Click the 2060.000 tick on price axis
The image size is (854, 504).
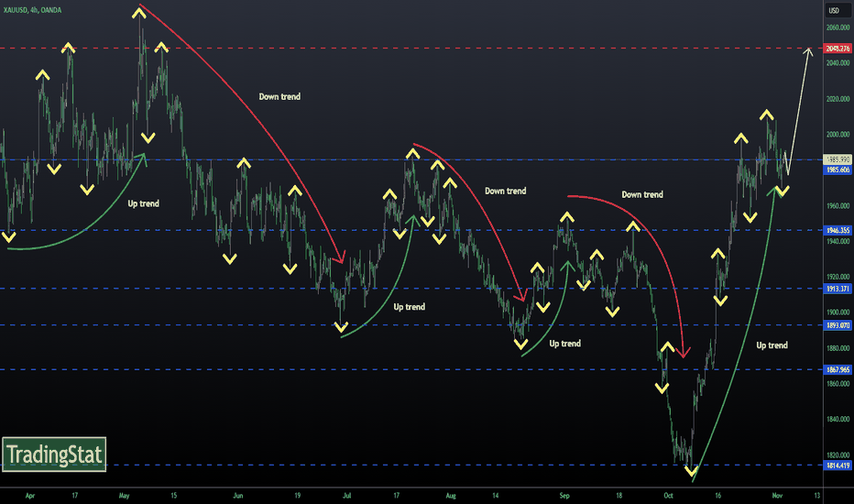[x=838, y=27]
